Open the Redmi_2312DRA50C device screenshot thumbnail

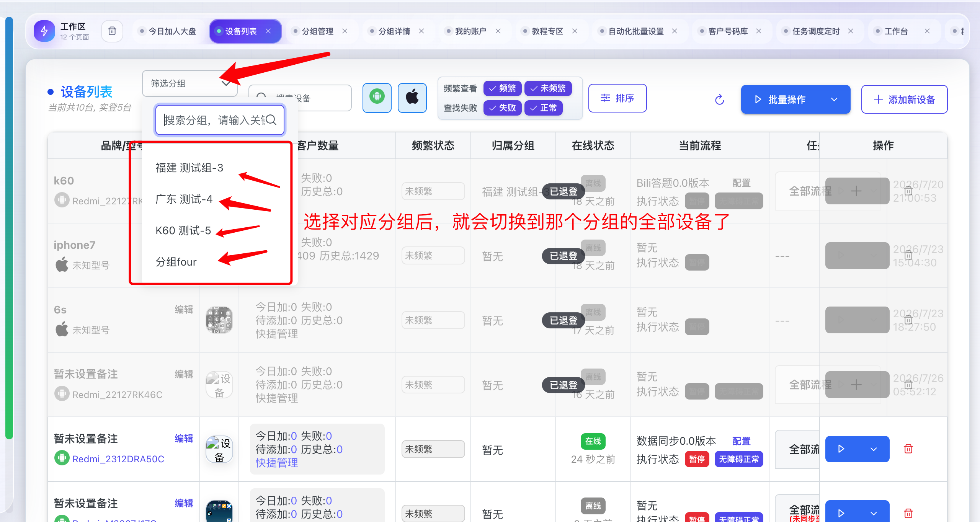(x=219, y=449)
